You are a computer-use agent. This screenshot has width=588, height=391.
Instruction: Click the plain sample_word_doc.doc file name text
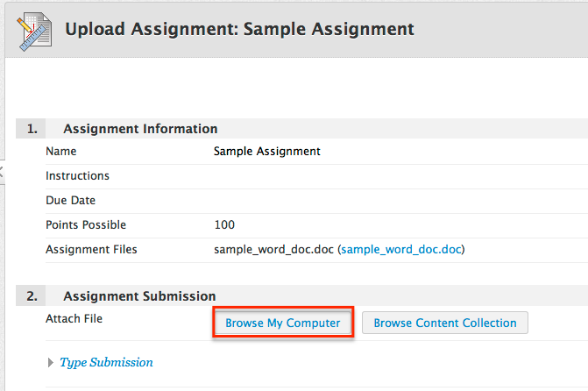(273, 250)
